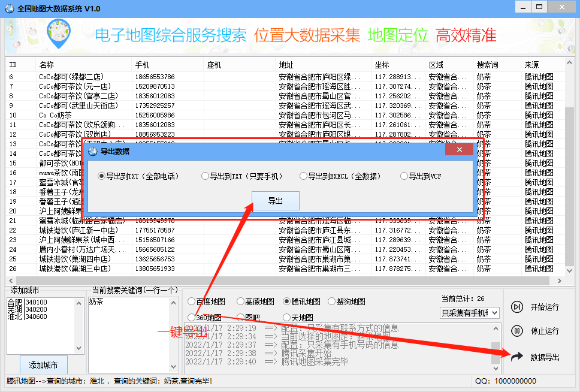The height and width of the screenshot is (392, 580).
Task: Select row CoCo都可(绿都二店)
Action: [x=286, y=77]
